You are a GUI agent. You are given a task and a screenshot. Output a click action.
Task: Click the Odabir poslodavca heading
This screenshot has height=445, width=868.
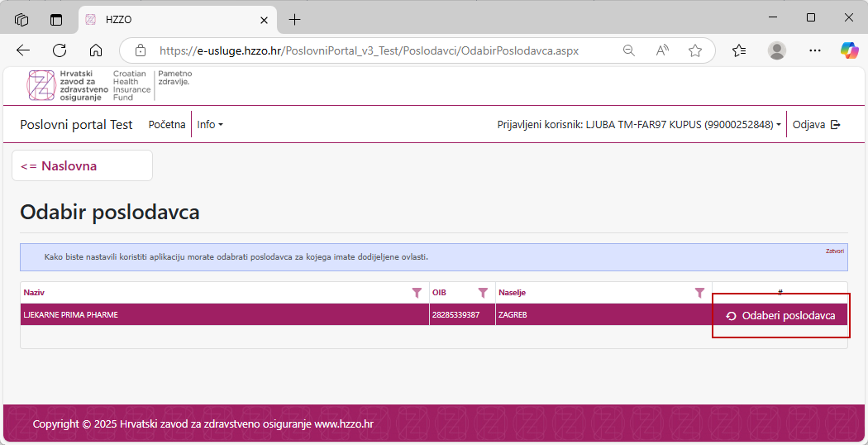(x=110, y=213)
